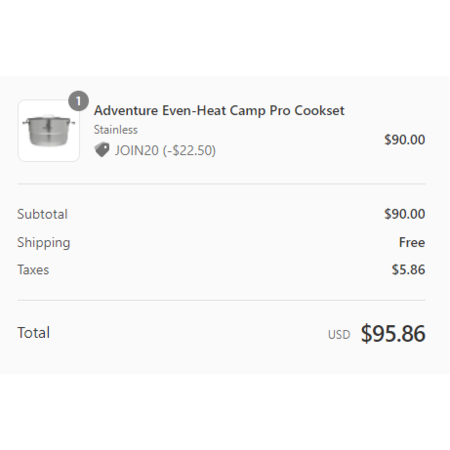
Task: Click the Stainless variant label
Action: click(x=116, y=130)
